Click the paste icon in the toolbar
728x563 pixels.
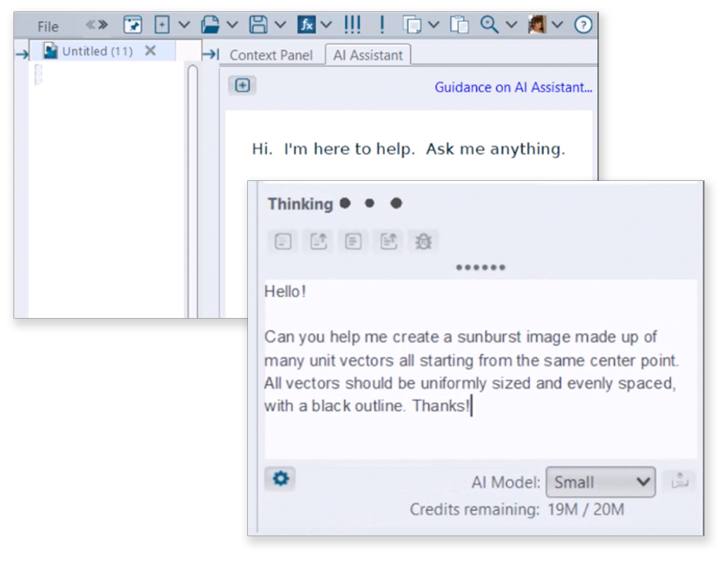461,23
